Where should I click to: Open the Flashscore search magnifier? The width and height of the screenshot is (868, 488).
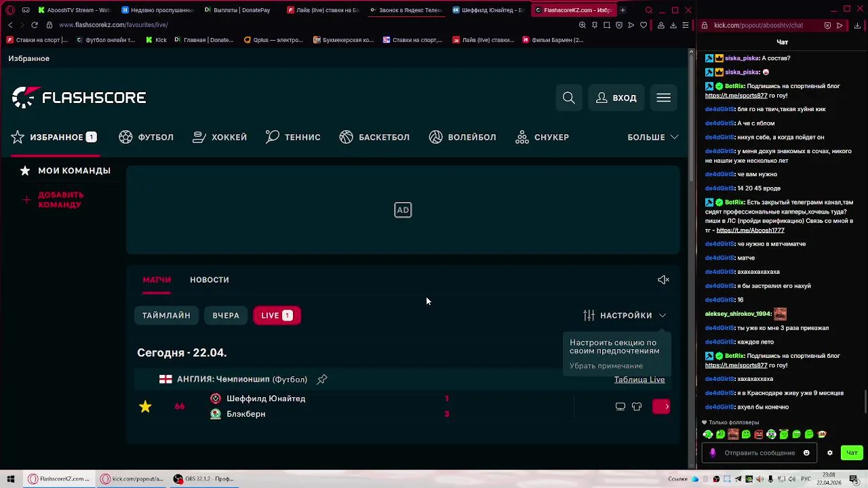coord(569,98)
